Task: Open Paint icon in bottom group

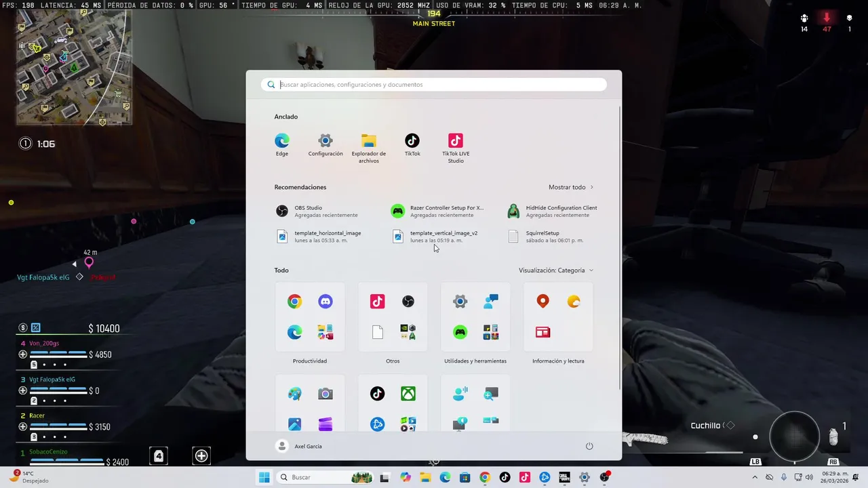Action: [294, 394]
